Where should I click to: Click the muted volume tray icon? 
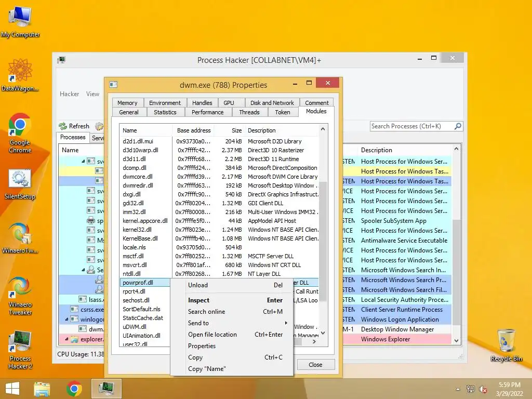(483, 389)
